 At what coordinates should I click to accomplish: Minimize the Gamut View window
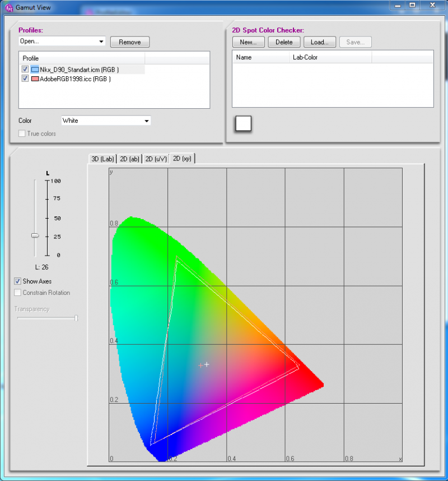(398, 6)
